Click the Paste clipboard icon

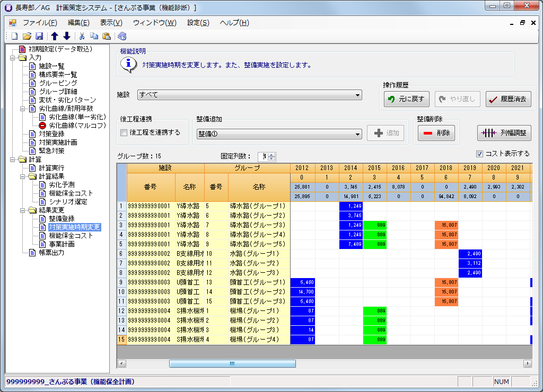(x=107, y=36)
